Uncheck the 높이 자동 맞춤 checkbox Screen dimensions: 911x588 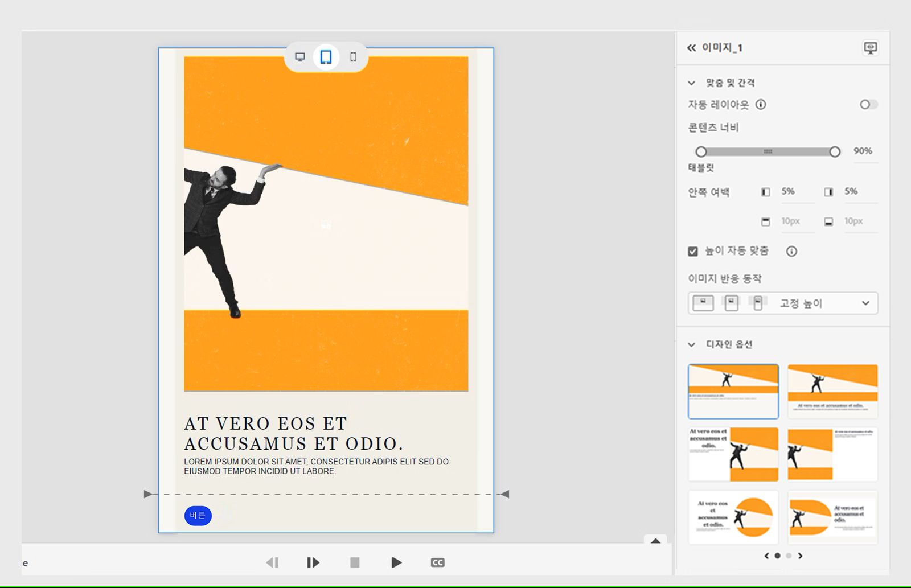coord(693,251)
